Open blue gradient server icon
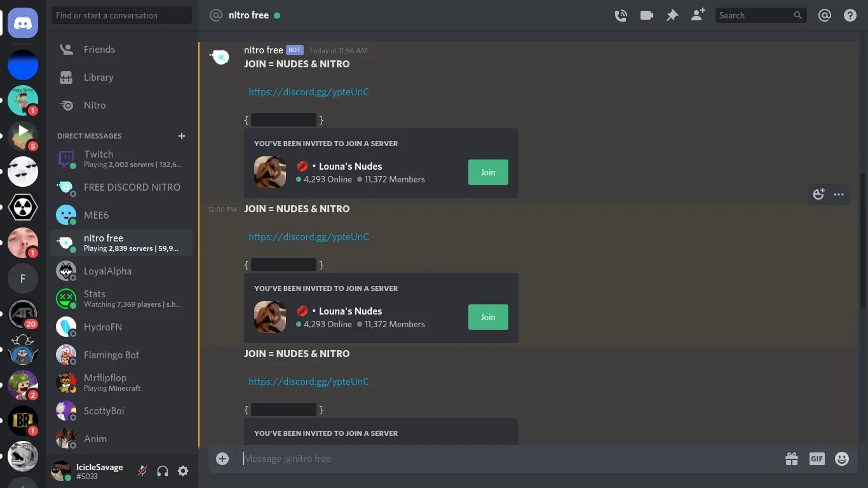The width and height of the screenshot is (868, 488). click(x=23, y=65)
